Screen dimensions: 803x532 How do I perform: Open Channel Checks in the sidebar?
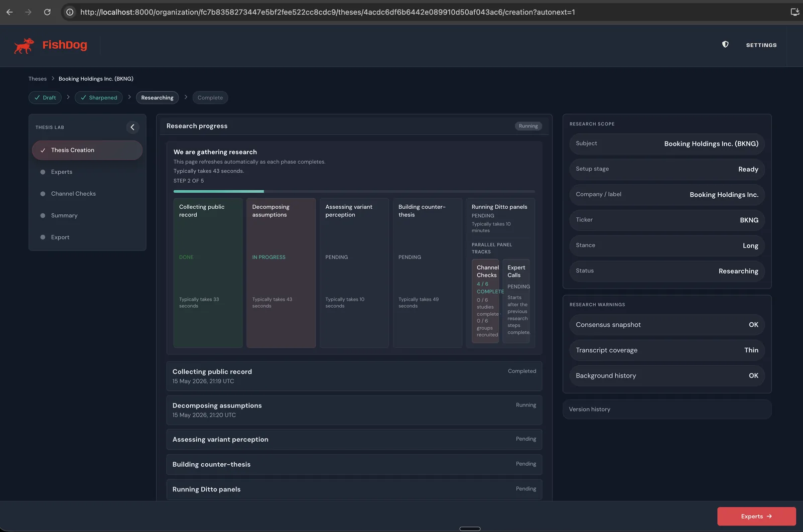87,194
